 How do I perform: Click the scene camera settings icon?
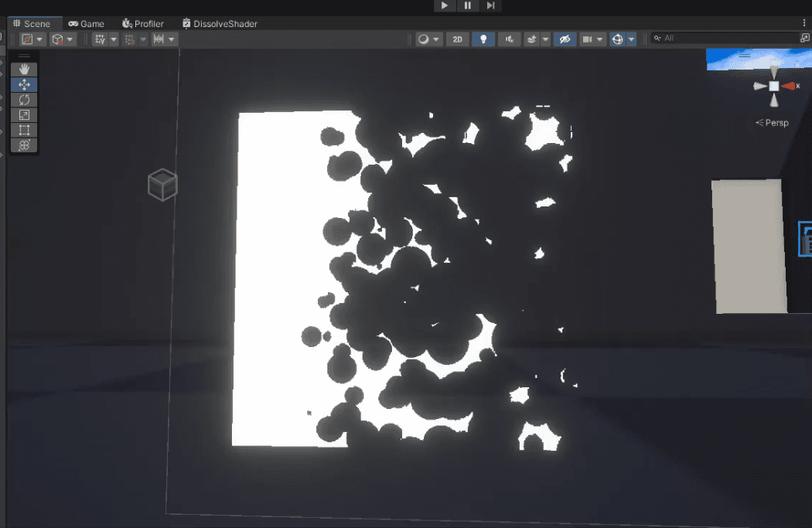point(587,39)
